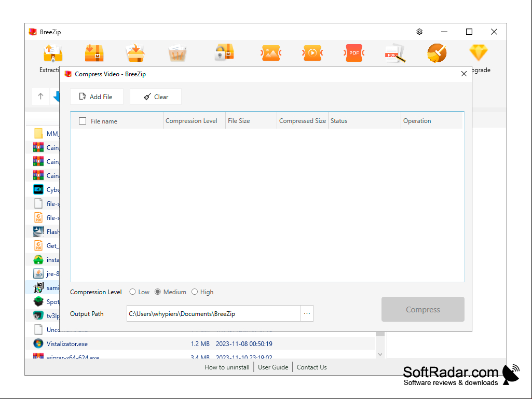Image resolution: width=532 pixels, height=399 pixels.
Task: Click inside the Output Path field
Action: [x=213, y=313]
